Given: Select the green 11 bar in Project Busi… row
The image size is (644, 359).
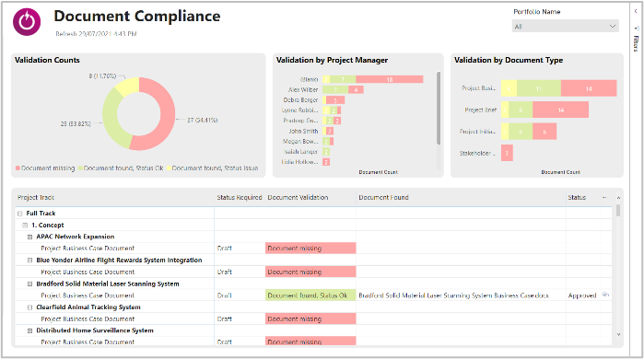Looking at the screenshot, I should click(x=538, y=88).
